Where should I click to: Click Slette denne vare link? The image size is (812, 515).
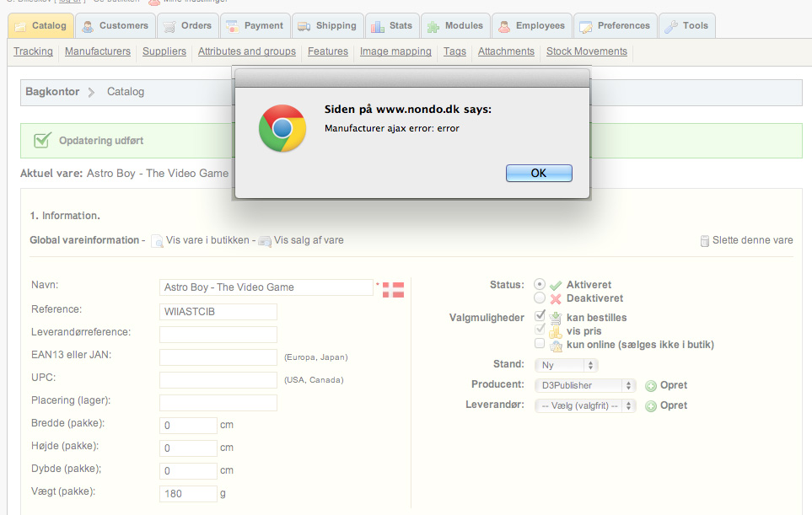click(x=752, y=240)
